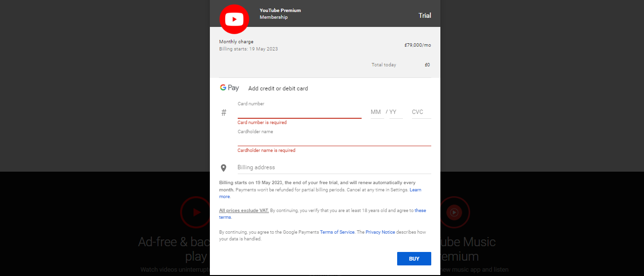Click the billing address location pin icon

[223, 168]
